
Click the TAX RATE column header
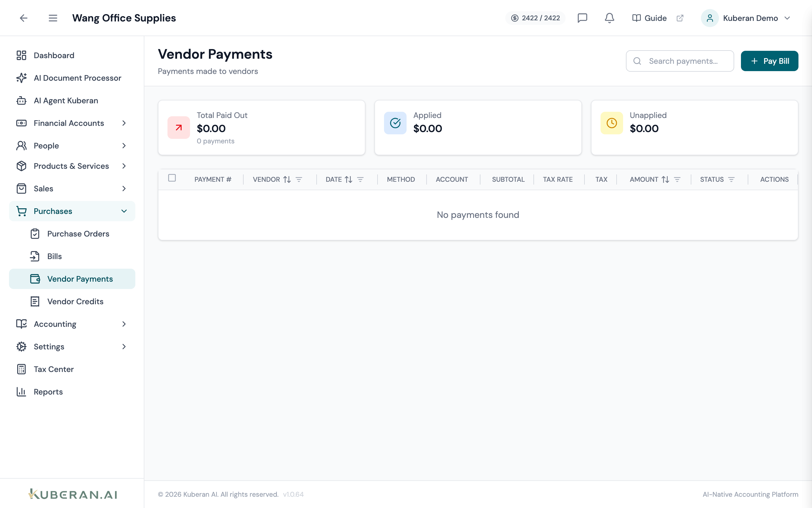pyautogui.click(x=558, y=179)
